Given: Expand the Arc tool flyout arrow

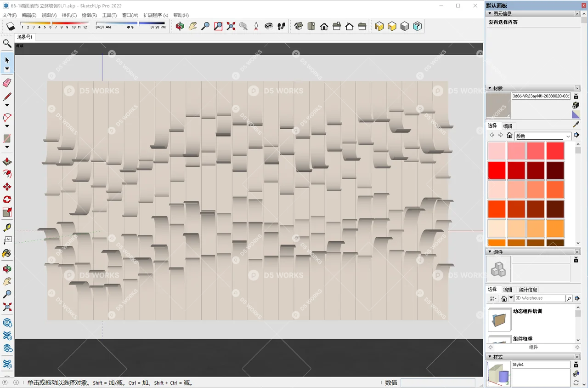Looking at the screenshot, I should point(7,125).
